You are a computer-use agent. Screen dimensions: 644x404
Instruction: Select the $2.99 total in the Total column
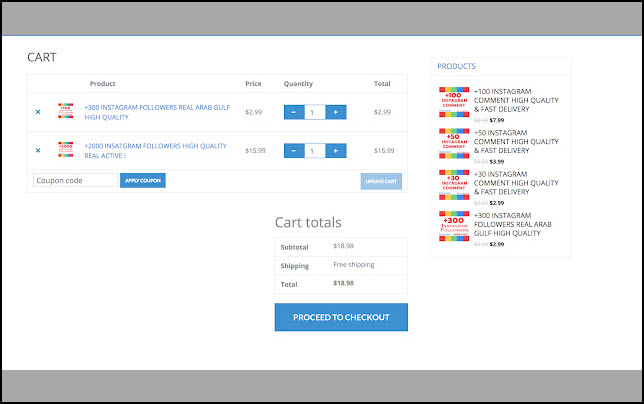pyautogui.click(x=382, y=112)
